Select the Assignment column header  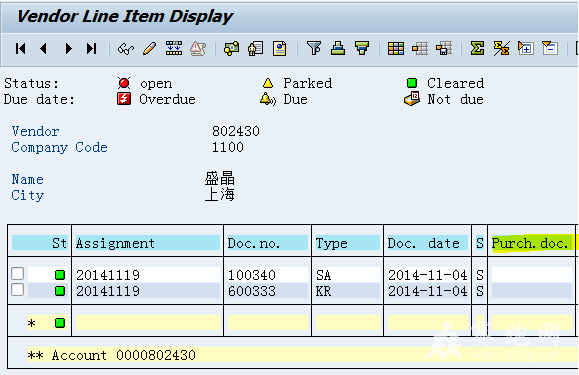click(148, 243)
